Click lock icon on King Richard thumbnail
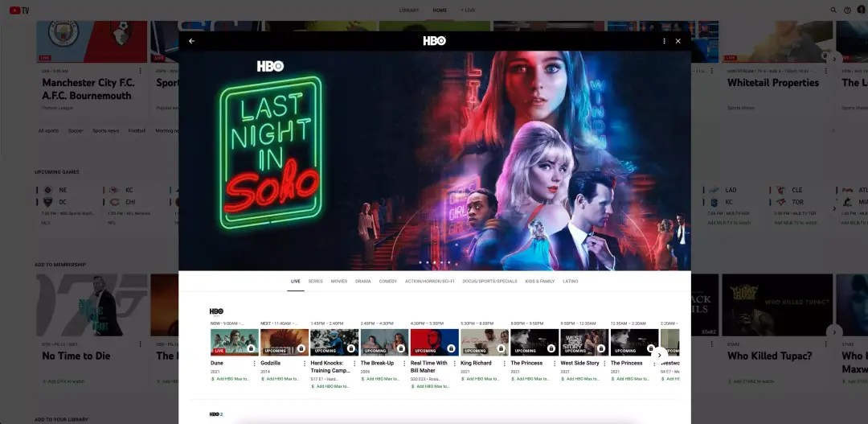Screen dimensions: 868x424 tap(501, 348)
